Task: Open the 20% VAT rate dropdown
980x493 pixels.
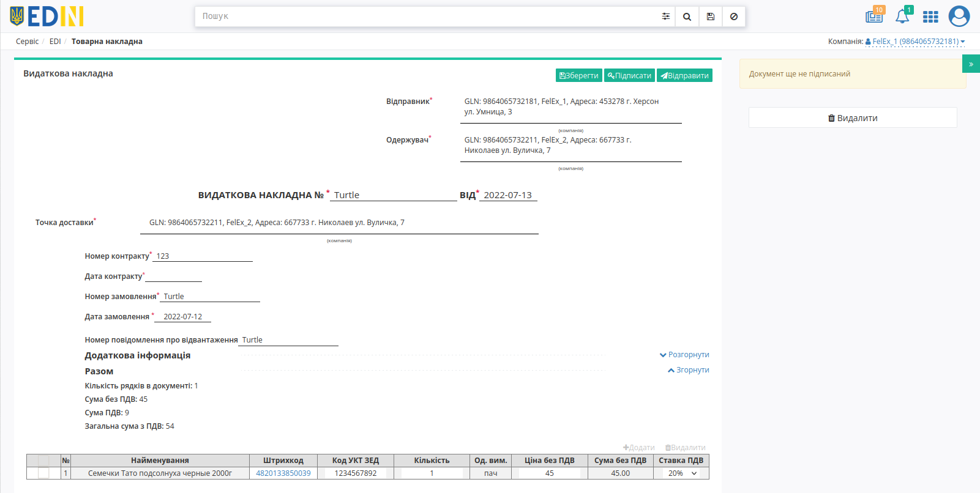Action: tap(683, 473)
